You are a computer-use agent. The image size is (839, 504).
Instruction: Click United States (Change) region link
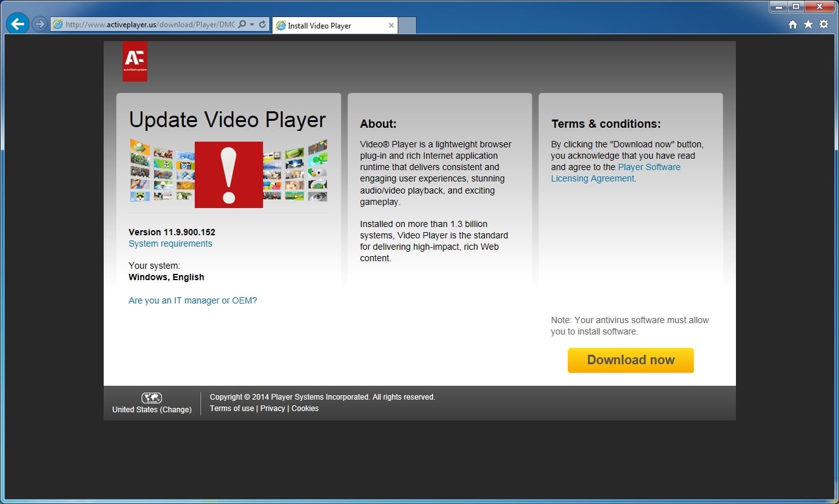tap(152, 410)
